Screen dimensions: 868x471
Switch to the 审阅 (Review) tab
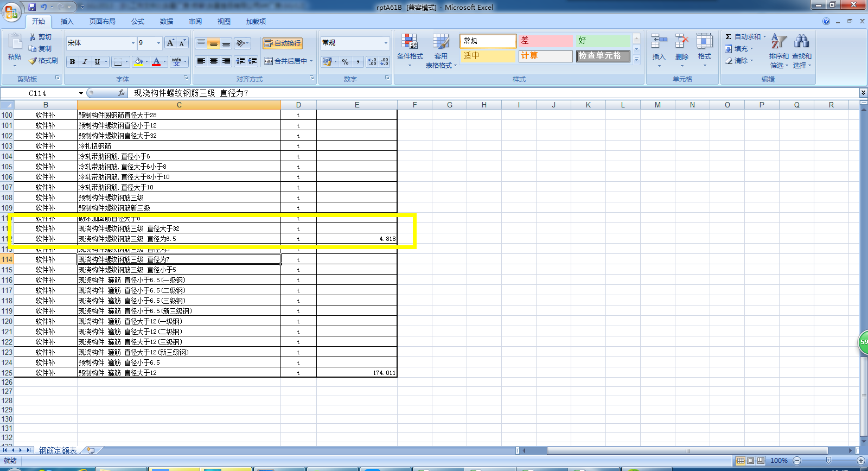[195, 22]
